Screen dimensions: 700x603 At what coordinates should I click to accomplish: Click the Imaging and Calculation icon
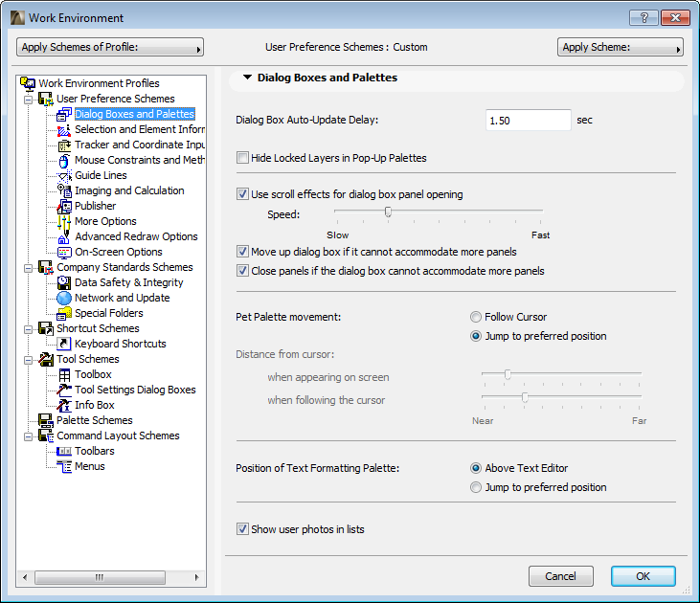coord(64,190)
